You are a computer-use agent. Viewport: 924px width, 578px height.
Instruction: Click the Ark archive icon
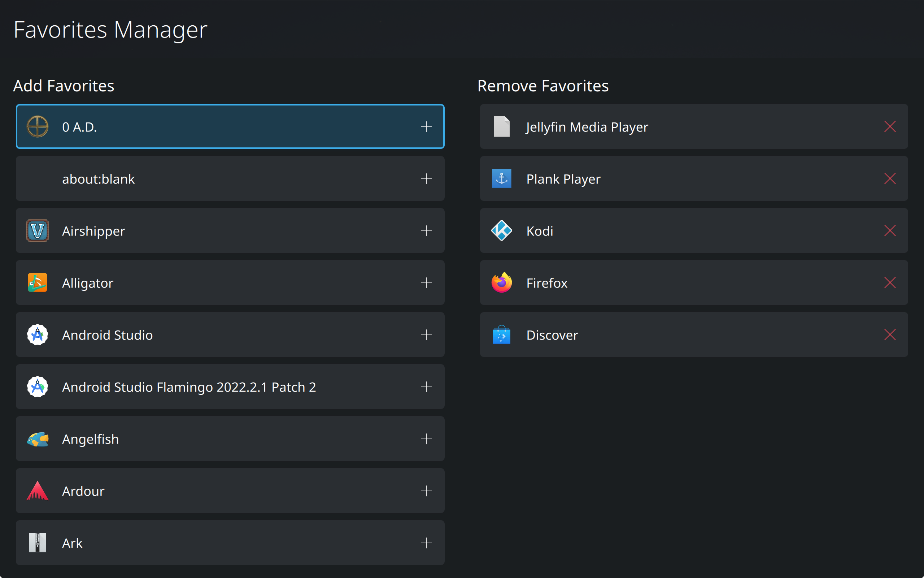click(38, 543)
